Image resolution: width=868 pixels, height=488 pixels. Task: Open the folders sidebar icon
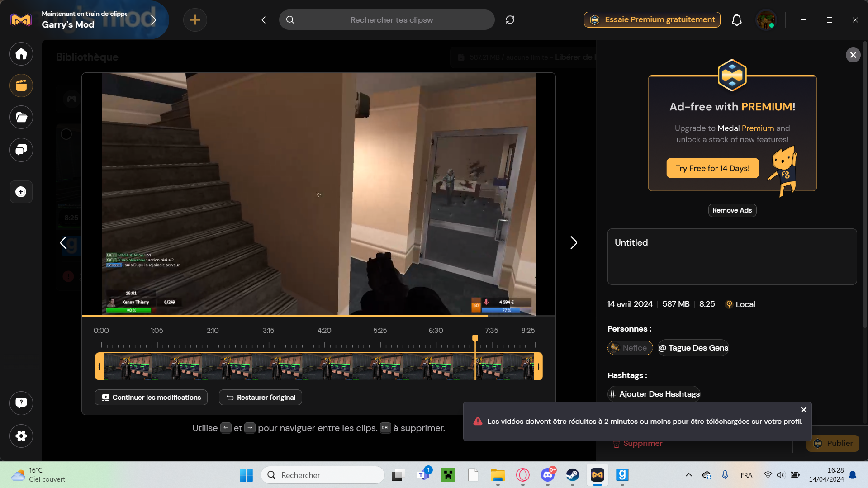(x=21, y=118)
